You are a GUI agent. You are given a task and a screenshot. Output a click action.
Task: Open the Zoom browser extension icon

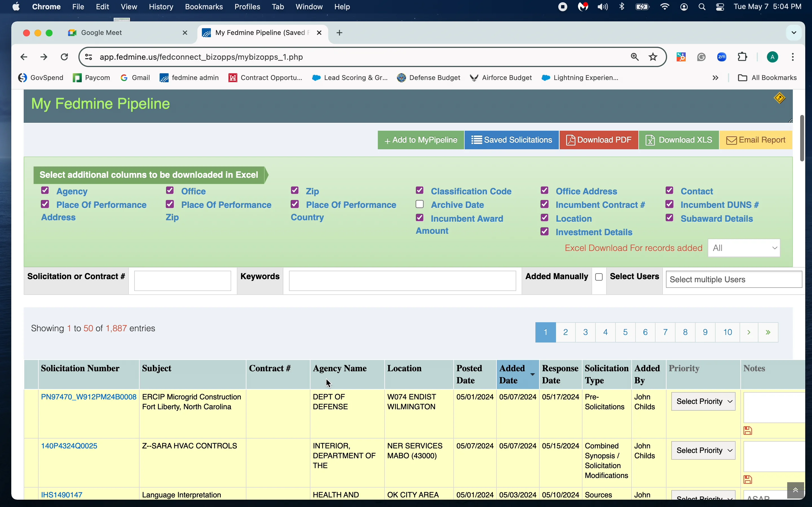tap(722, 57)
